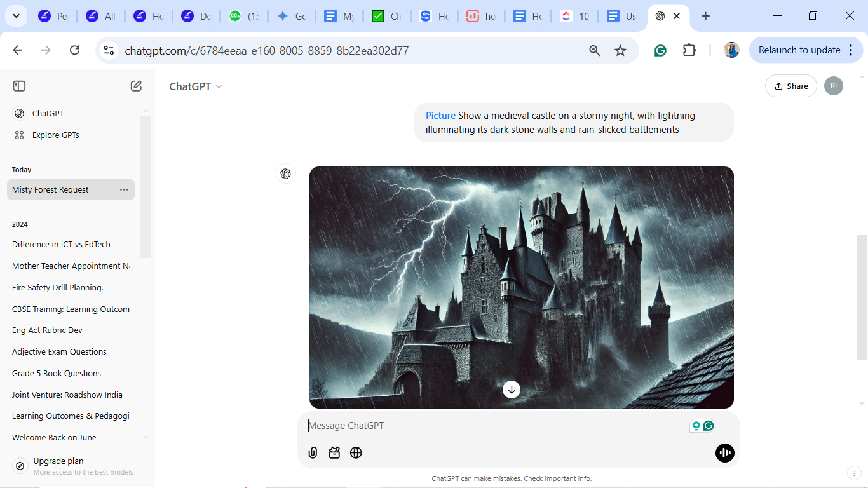868x488 pixels.
Task: Switch to the 'My' document tab
Action: pos(340,16)
